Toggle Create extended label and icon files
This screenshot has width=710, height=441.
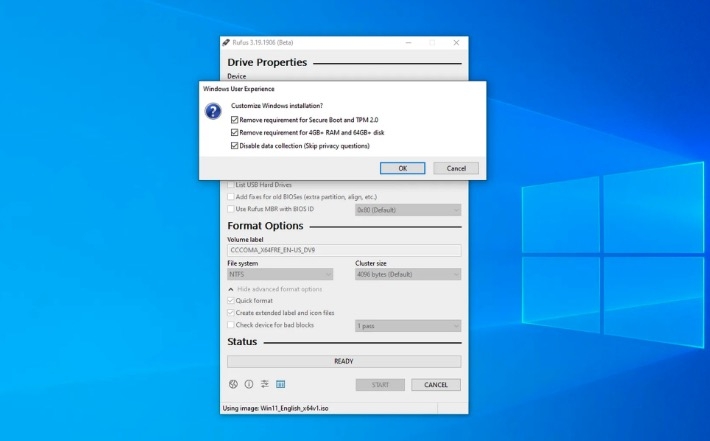(231, 313)
